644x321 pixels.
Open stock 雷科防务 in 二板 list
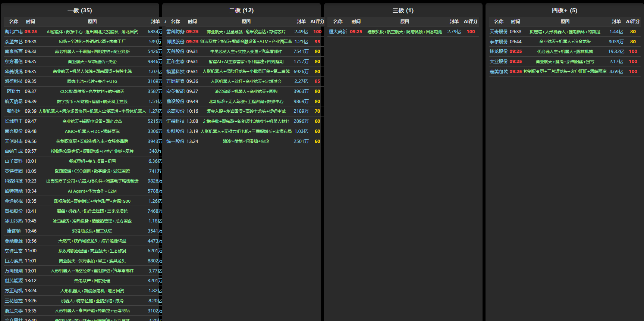[x=175, y=32]
